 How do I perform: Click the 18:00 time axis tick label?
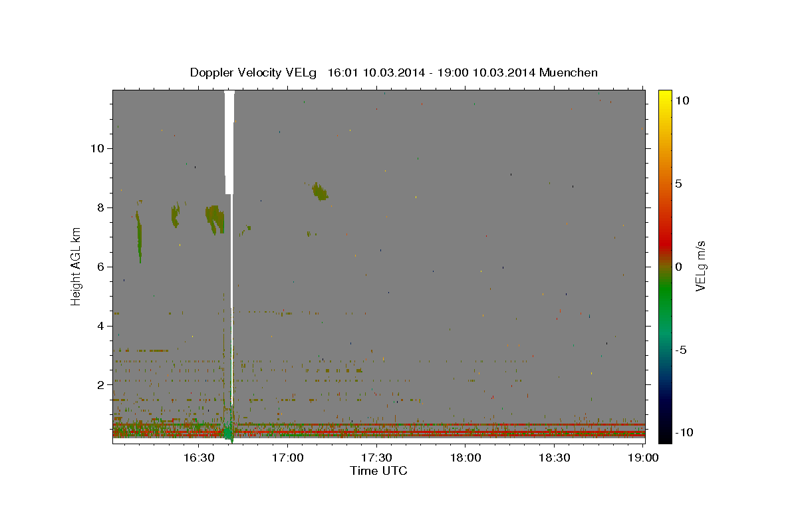465,458
